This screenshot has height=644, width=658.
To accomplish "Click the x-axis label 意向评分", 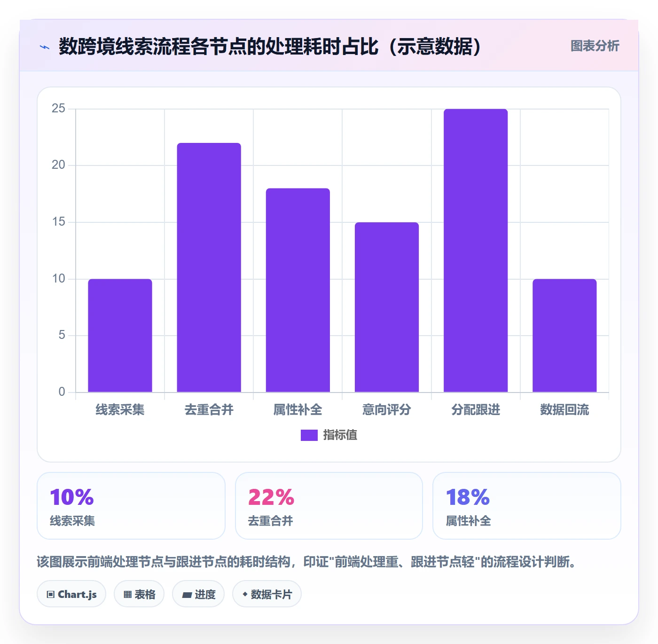I will coord(387,410).
